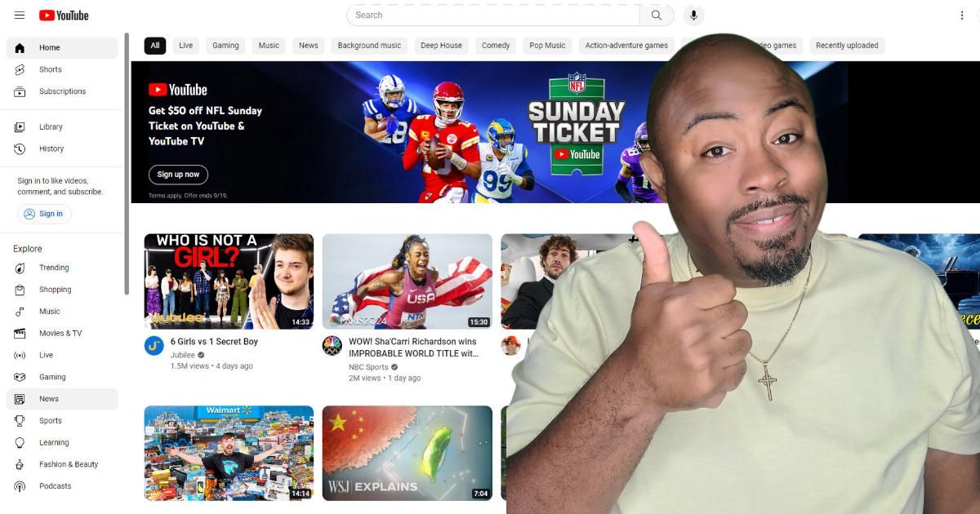The image size is (980, 514).
Task: Enable the Deep House filter chip
Action: click(x=440, y=45)
